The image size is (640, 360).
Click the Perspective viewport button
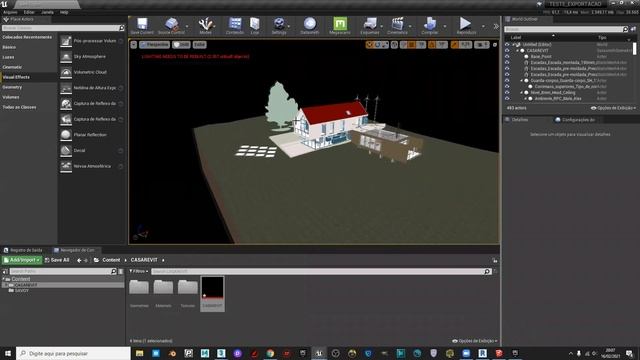click(154, 44)
